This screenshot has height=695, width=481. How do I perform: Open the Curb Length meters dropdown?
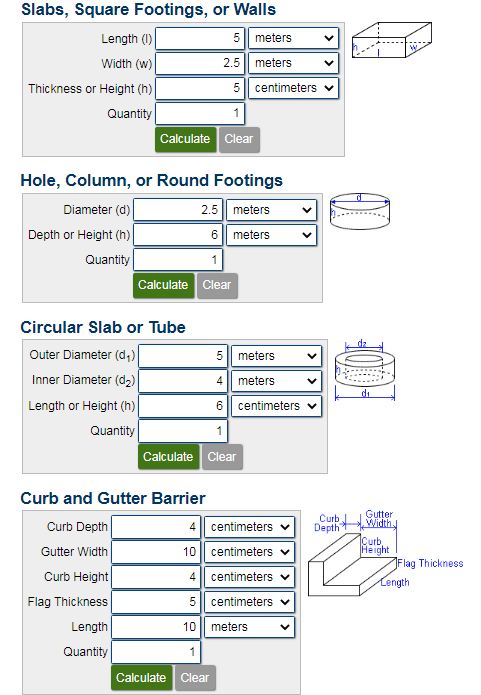click(x=249, y=627)
